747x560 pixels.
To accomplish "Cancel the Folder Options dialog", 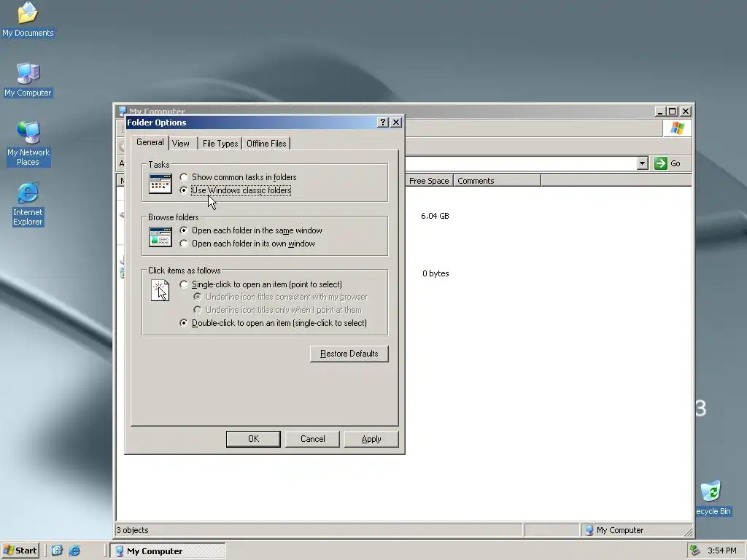I will pos(312,439).
